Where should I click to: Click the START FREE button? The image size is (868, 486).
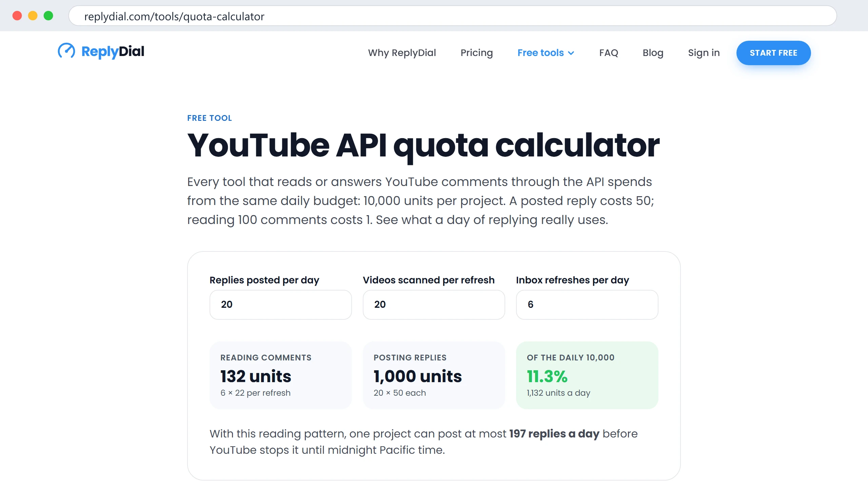pyautogui.click(x=773, y=53)
